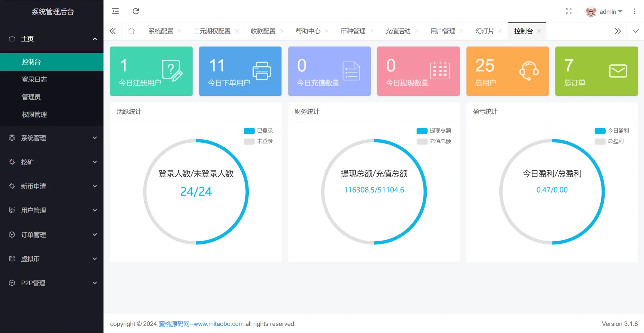Open the mitaobo.com footer link

point(201,324)
